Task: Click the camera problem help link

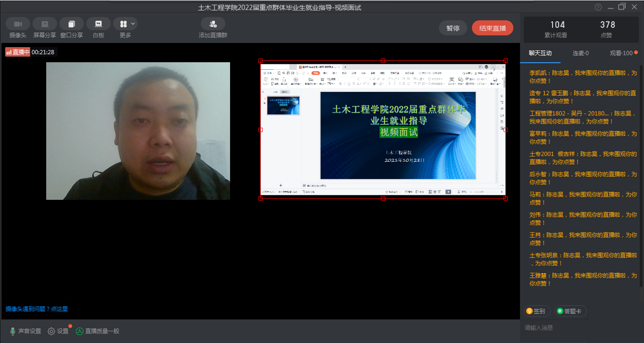Action: pyautogui.click(x=37, y=309)
